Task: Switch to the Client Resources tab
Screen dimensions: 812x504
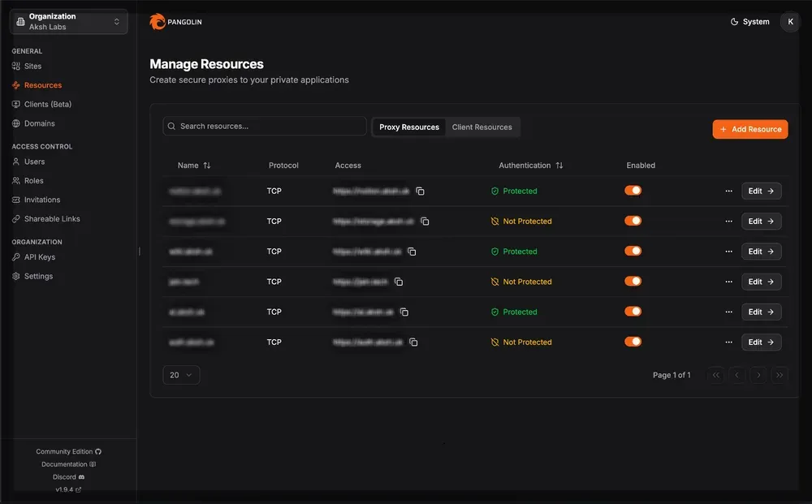Action: coord(482,127)
